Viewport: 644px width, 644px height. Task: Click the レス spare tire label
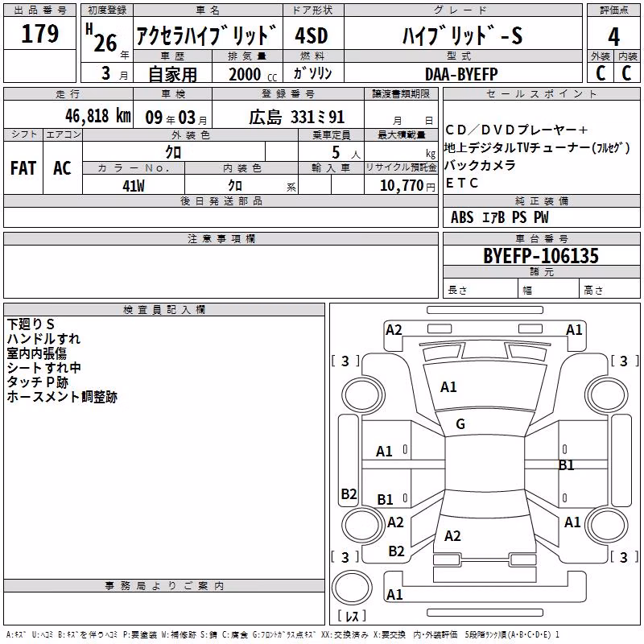click(x=352, y=616)
